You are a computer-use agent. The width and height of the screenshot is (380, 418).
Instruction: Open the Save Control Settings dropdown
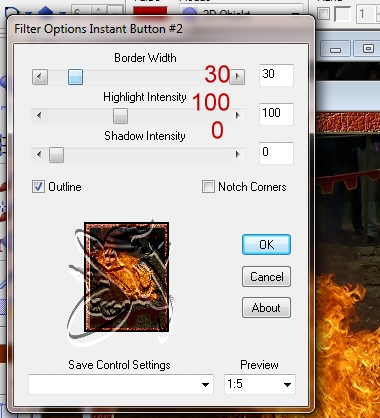pos(121,384)
